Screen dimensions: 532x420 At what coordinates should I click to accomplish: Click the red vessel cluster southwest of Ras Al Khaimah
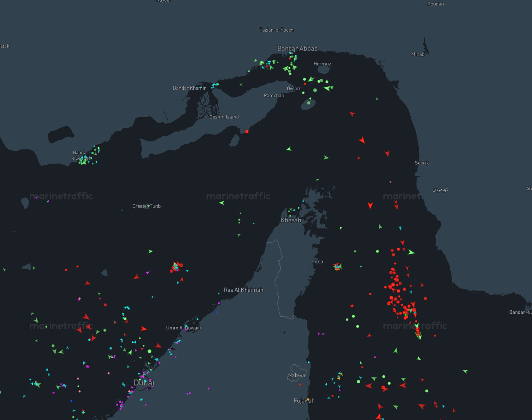(176, 267)
